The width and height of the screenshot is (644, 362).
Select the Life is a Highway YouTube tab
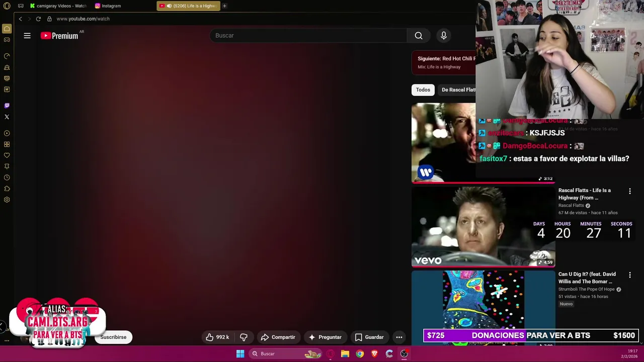pos(189,6)
